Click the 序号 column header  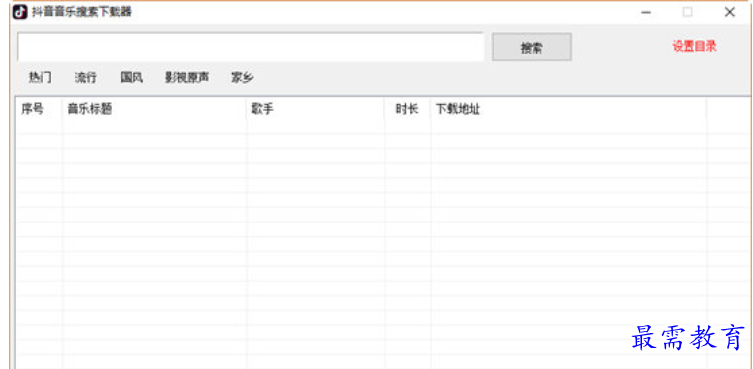[39, 109]
